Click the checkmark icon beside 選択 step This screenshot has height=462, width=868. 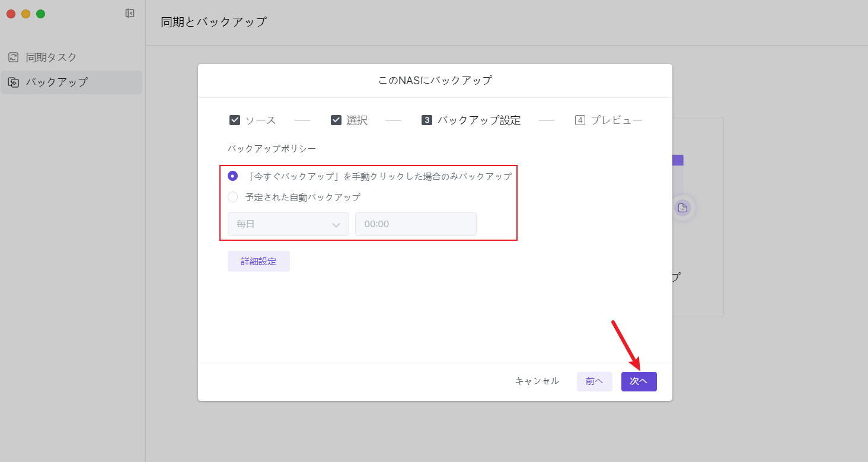pos(336,120)
